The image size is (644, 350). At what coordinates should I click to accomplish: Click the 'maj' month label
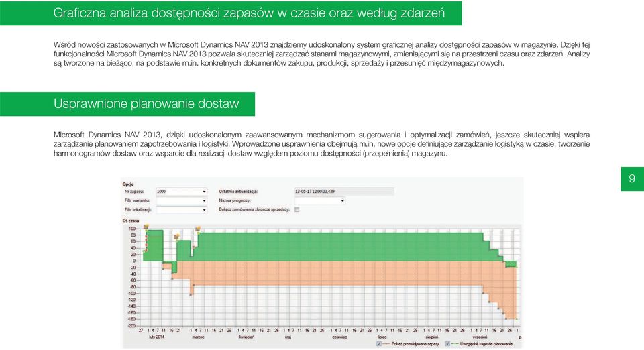(288, 337)
